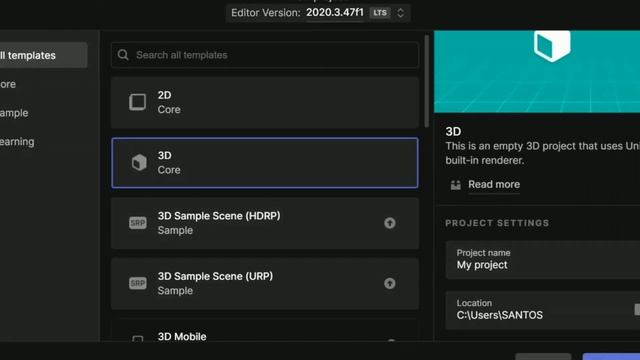Open the Editor Version dropdown selector
Screen dimensions: 640x360
318,13
